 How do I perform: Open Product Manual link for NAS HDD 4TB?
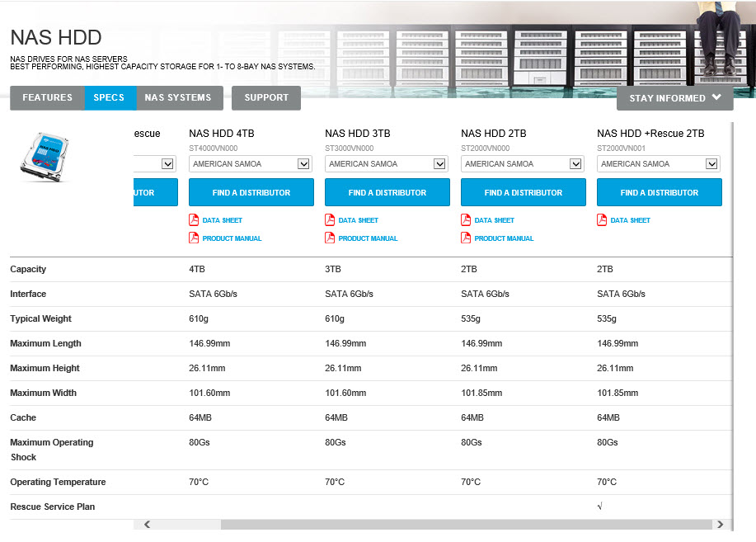click(232, 238)
